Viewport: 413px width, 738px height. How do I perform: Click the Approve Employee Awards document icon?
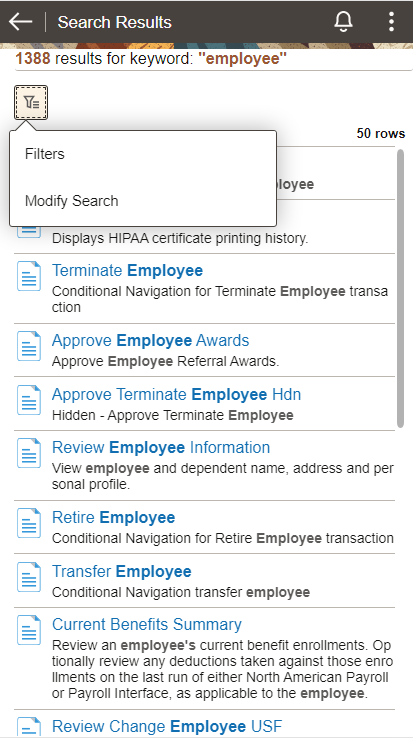click(x=29, y=346)
